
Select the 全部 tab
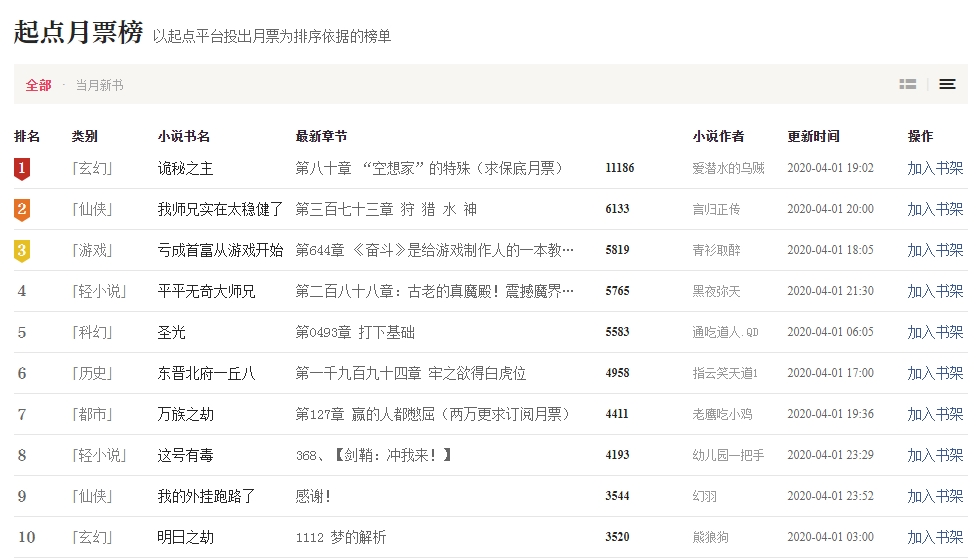pos(39,86)
